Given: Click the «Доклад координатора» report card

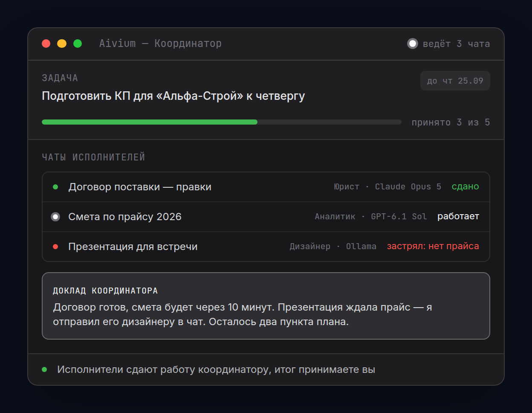Looking at the screenshot, I should pyautogui.click(x=266, y=306).
